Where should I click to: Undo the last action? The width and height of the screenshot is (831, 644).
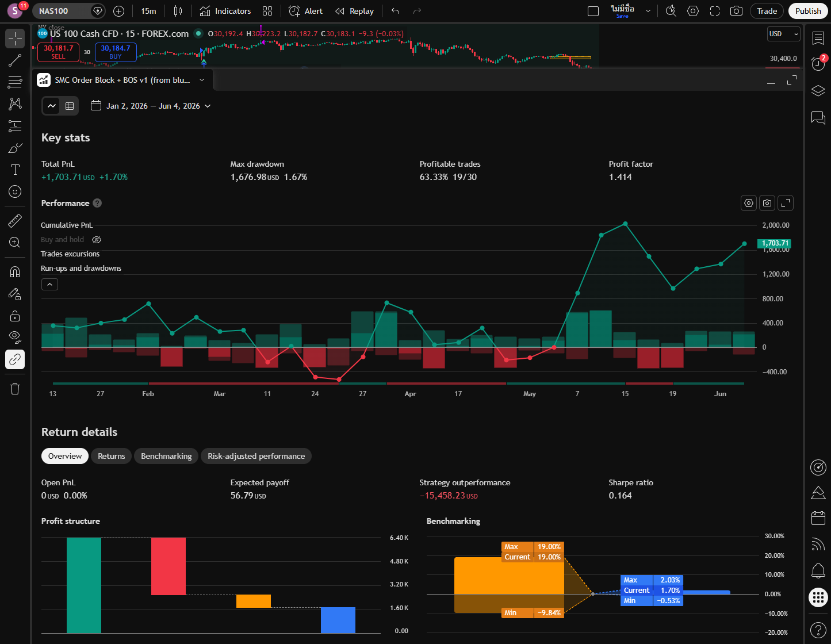point(395,11)
